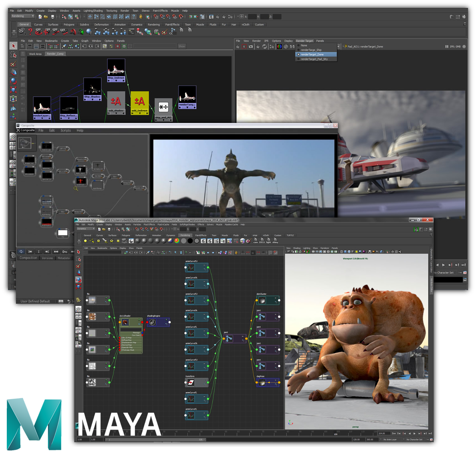Open Render Target menu in Render View
The width and height of the screenshot is (476, 455).
tap(304, 41)
